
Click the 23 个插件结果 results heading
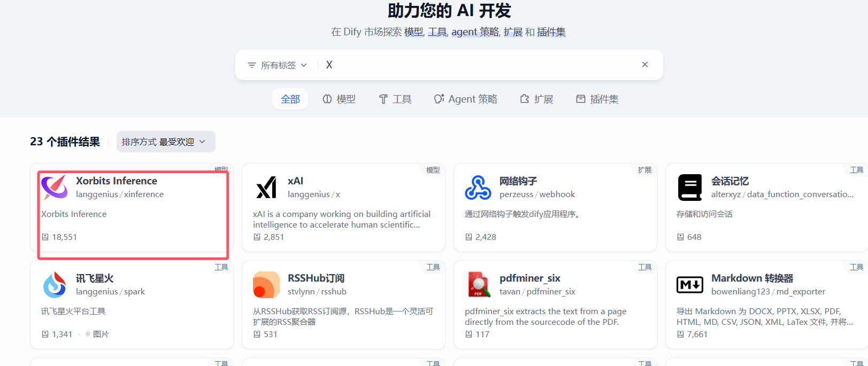(65, 142)
